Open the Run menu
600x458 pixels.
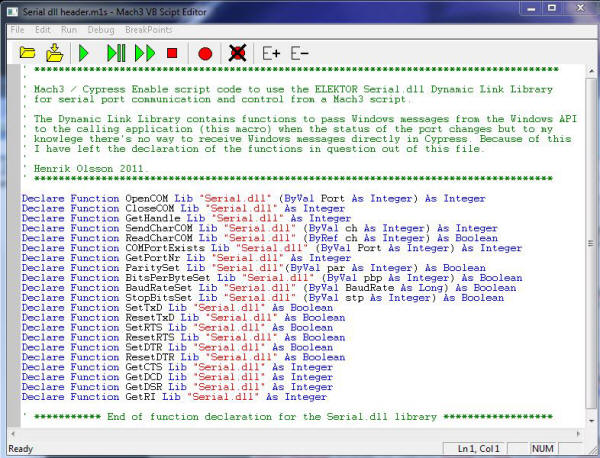coord(69,30)
